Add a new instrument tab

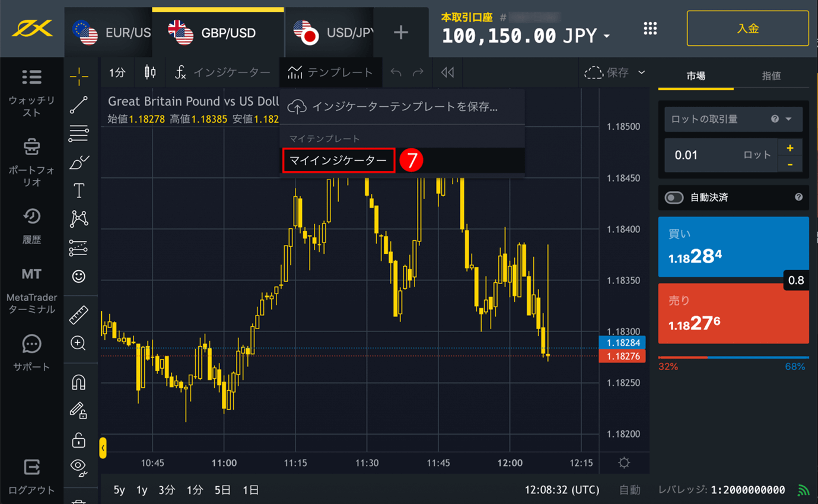click(x=401, y=32)
